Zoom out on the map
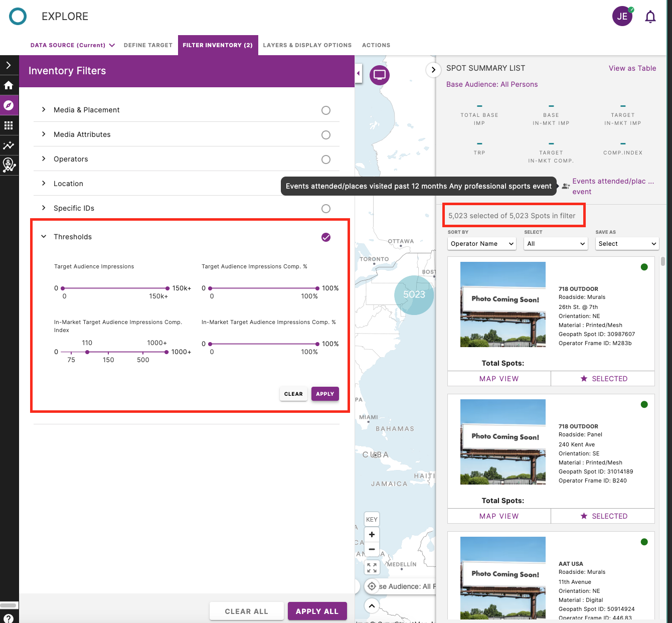672x623 pixels. (372, 549)
